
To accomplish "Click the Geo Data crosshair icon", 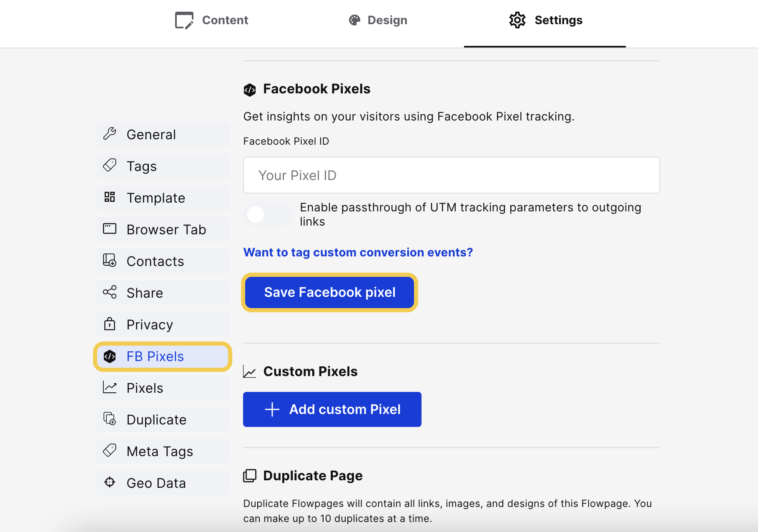I will pyautogui.click(x=110, y=482).
